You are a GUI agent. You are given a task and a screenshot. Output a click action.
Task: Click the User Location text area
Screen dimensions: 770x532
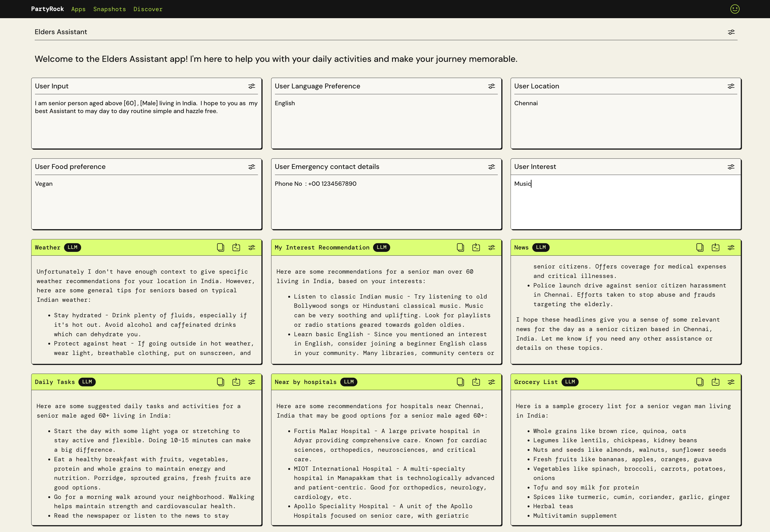click(625, 120)
